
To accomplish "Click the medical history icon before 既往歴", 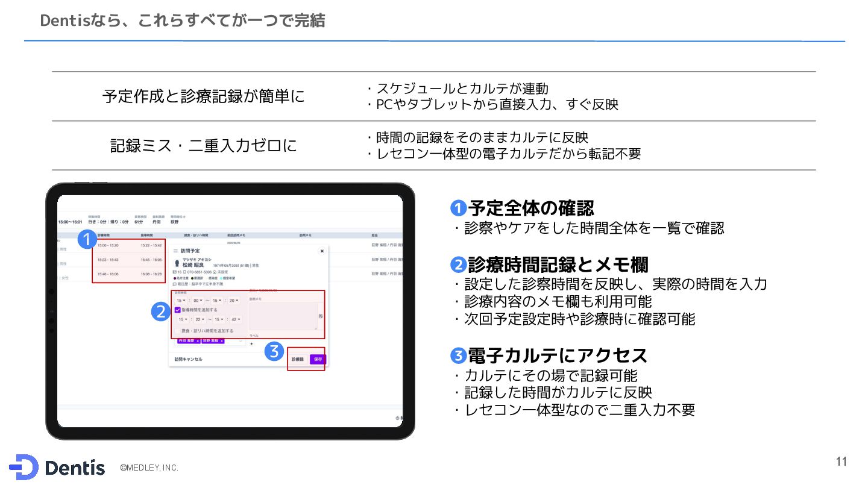I will (174, 284).
